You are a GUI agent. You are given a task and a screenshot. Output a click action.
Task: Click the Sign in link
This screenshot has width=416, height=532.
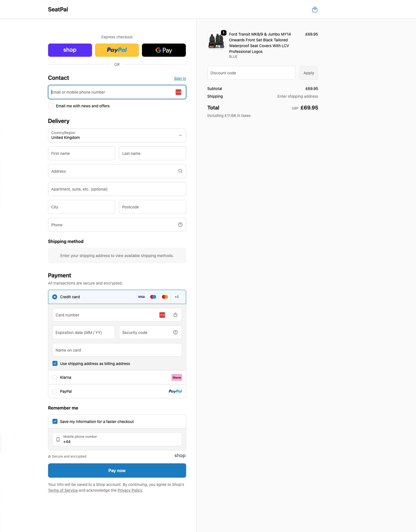[180, 78]
